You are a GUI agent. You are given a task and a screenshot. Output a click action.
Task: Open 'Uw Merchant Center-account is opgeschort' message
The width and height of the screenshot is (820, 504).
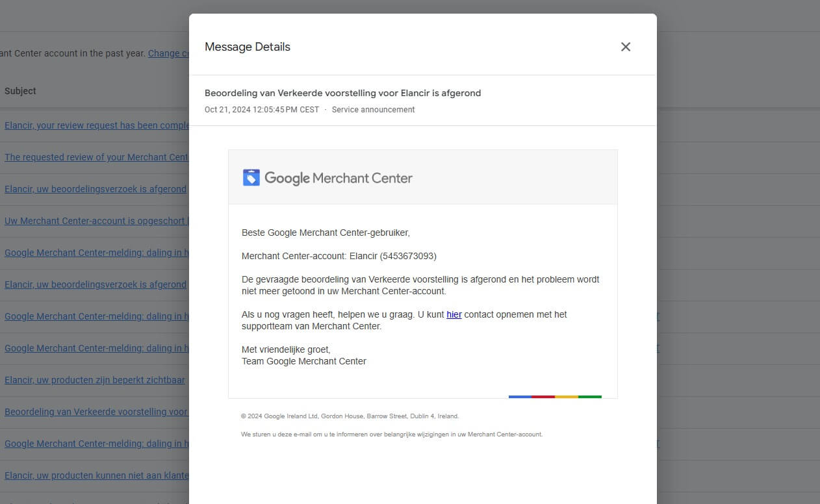96,221
